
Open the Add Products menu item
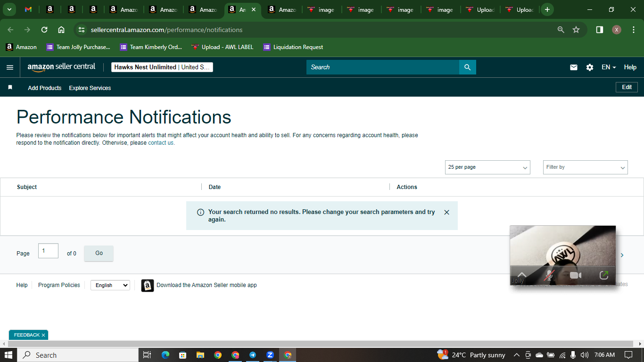point(45,88)
